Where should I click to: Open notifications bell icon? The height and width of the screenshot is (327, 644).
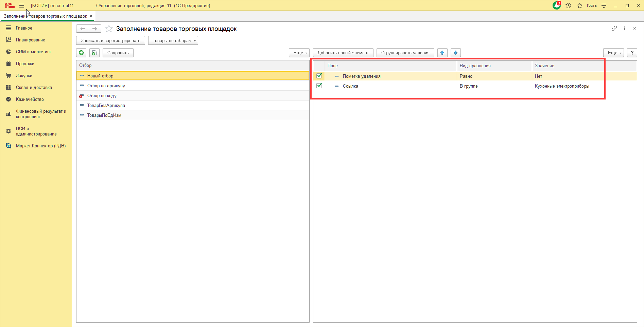coord(556,5)
